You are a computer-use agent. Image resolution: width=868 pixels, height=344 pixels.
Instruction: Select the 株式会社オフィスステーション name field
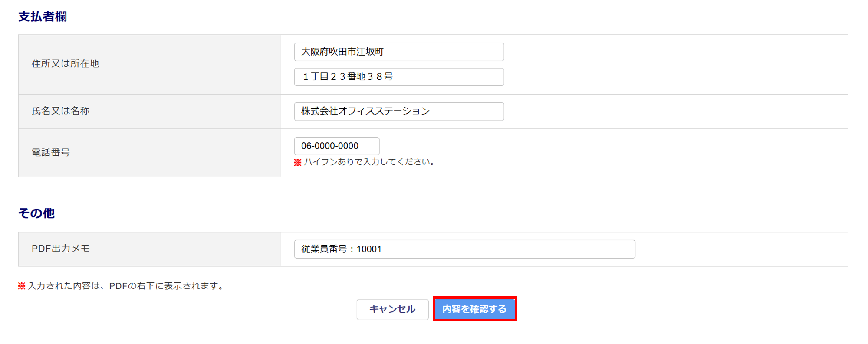point(398,111)
